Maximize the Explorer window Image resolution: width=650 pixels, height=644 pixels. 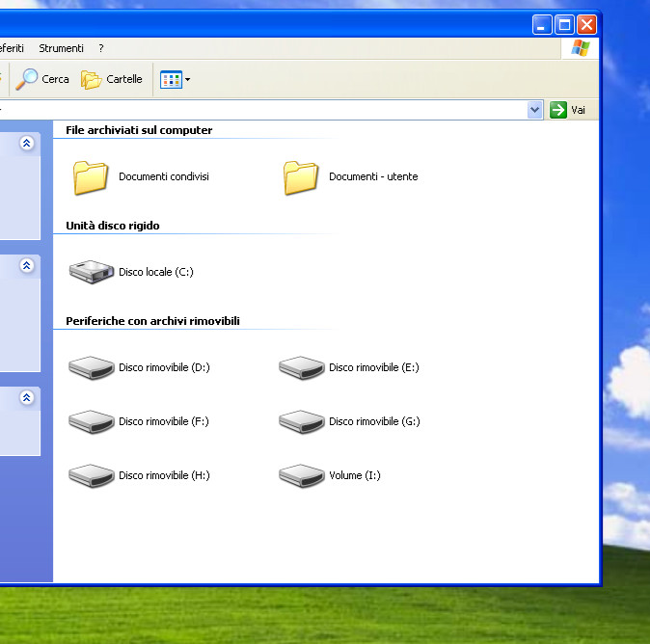click(565, 25)
